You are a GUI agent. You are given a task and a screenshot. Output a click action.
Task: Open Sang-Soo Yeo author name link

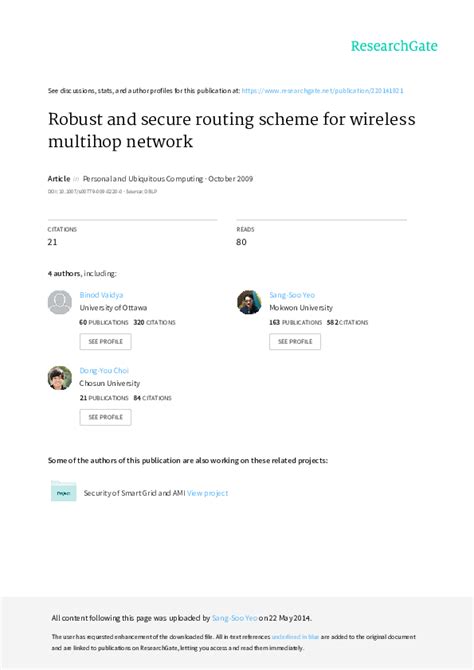[x=292, y=295]
